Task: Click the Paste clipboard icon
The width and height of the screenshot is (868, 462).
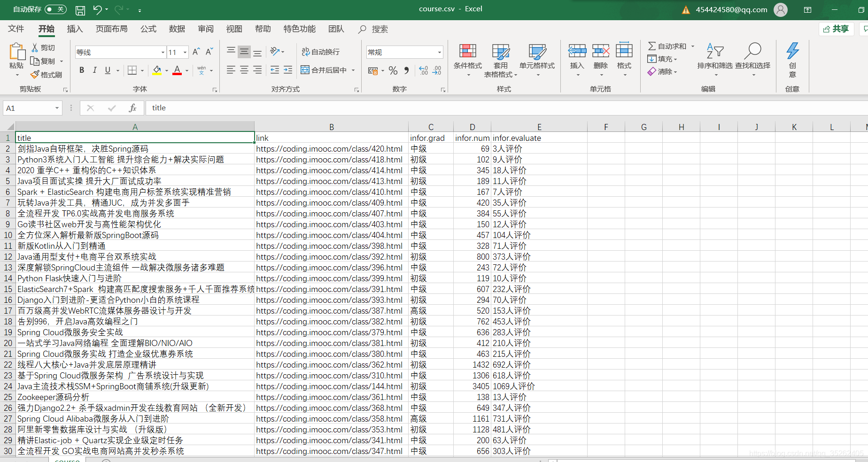Action: pyautogui.click(x=16, y=51)
